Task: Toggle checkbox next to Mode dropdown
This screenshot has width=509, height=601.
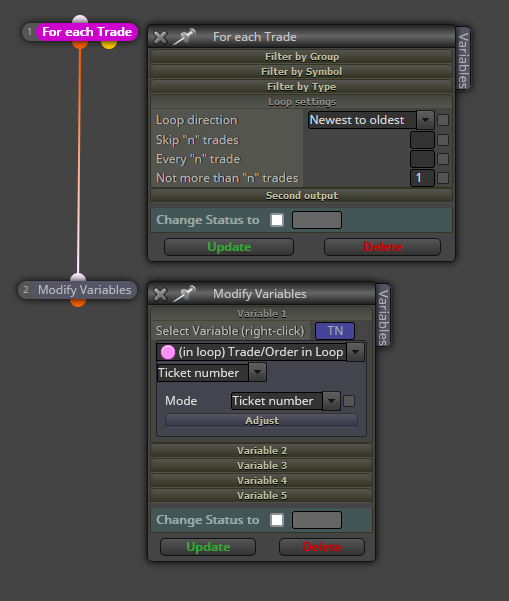Action: [x=349, y=401]
